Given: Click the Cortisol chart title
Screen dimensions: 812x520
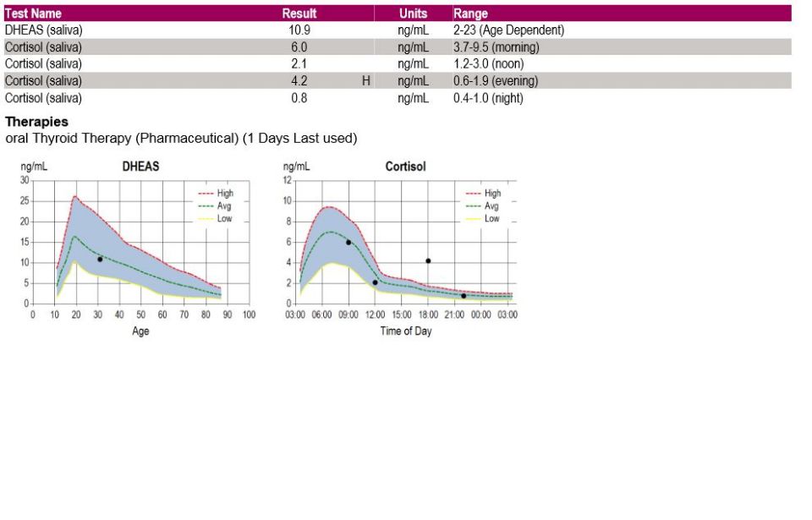Looking at the screenshot, I should [x=405, y=167].
